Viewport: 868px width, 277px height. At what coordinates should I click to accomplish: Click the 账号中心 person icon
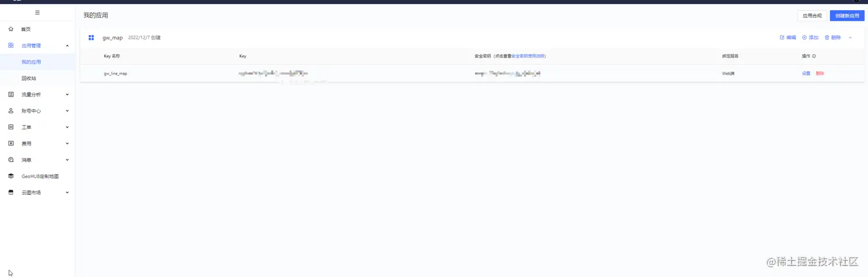coord(11,111)
